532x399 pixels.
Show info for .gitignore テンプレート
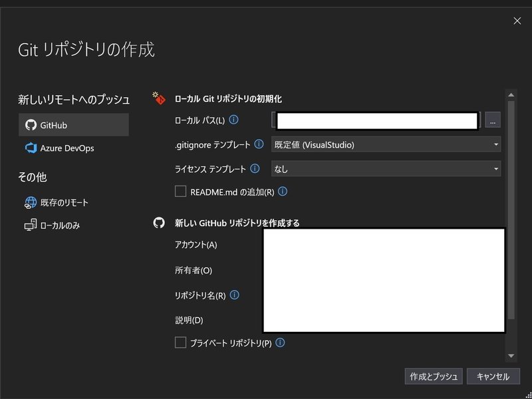pyautogui.click(x=259, y=144)
